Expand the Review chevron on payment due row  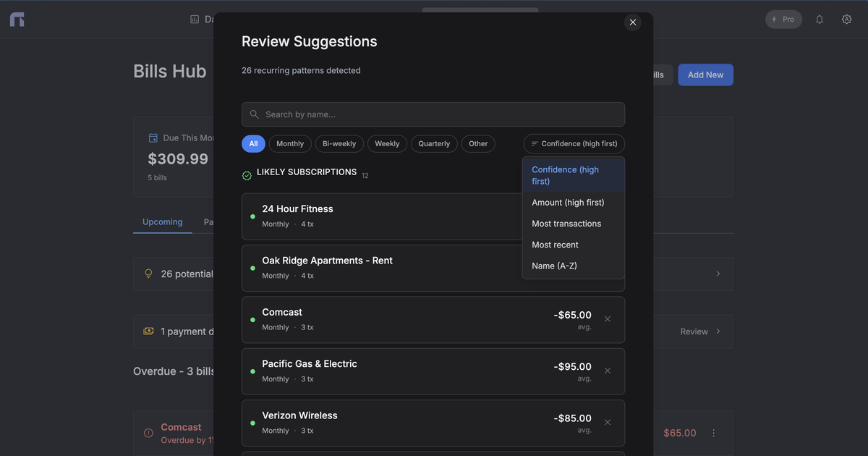pyautogui.click(x=717, y=331)
